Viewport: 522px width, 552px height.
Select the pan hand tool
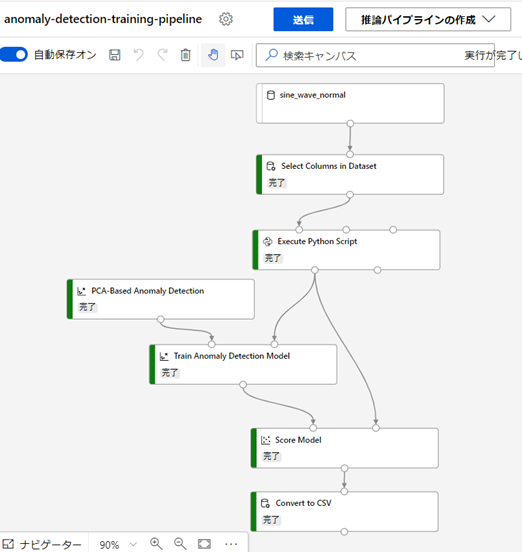[x=213, y=55]
